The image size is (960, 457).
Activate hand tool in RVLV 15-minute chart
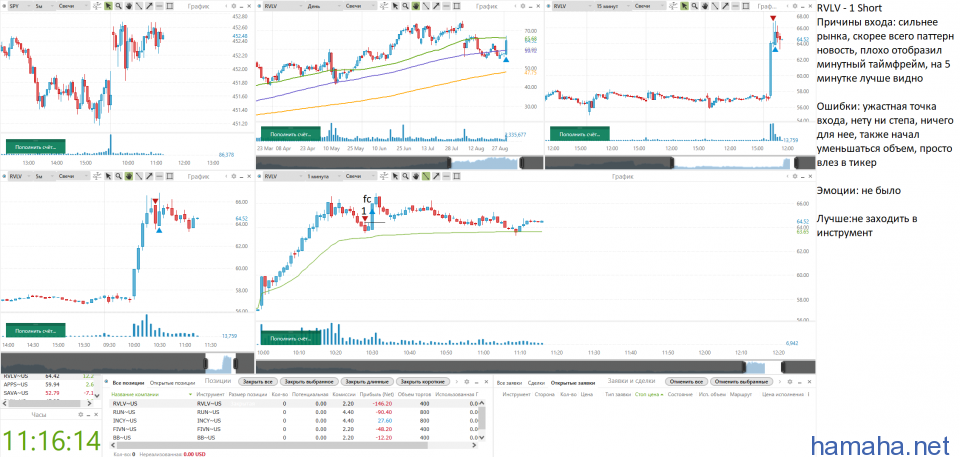tap(705, 6)
